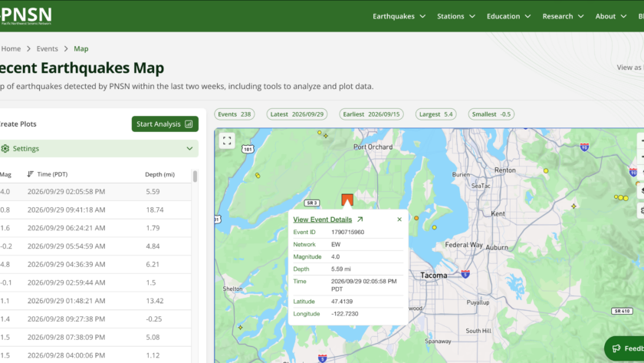
Task: Go to the Events breadcrumb link
Action: click(48, 48)
